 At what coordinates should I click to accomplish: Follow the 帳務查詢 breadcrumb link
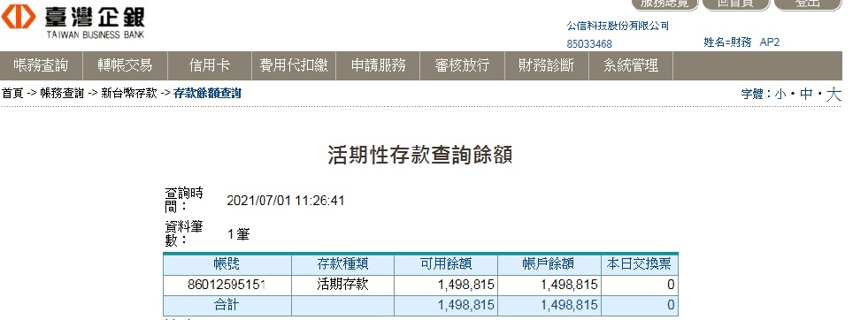click(62, 94)
